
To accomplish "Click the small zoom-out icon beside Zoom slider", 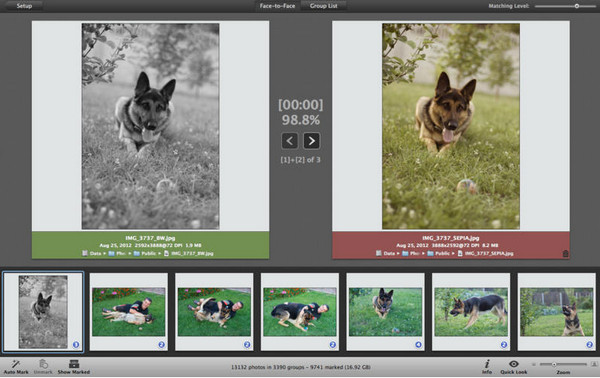I will pos(534,364).
